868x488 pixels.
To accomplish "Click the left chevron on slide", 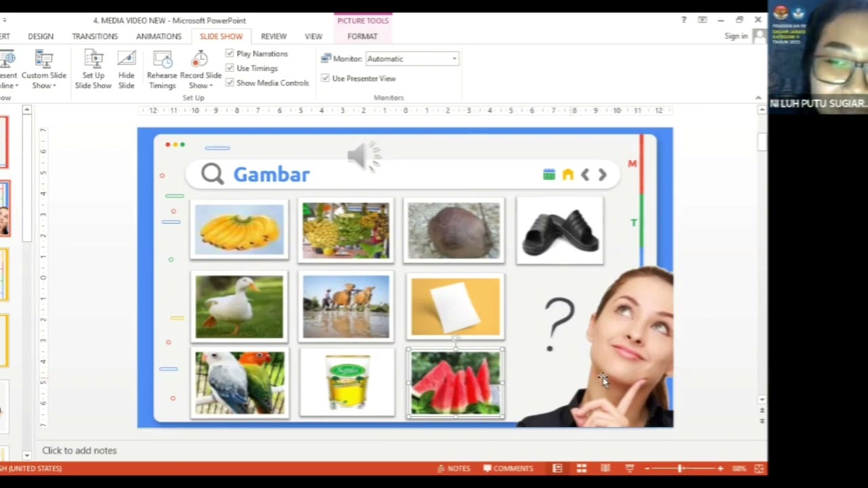I will 585,175.
